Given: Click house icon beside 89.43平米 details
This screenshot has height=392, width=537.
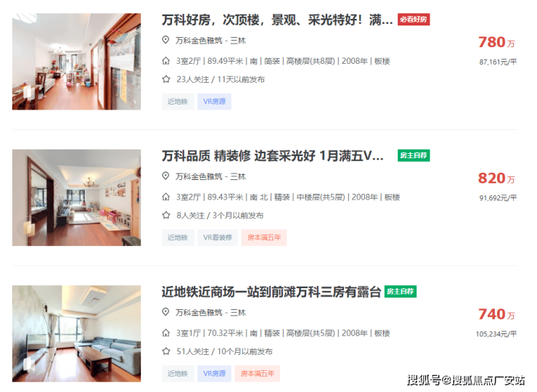Looking at the screenshot, I should (165, 197).
